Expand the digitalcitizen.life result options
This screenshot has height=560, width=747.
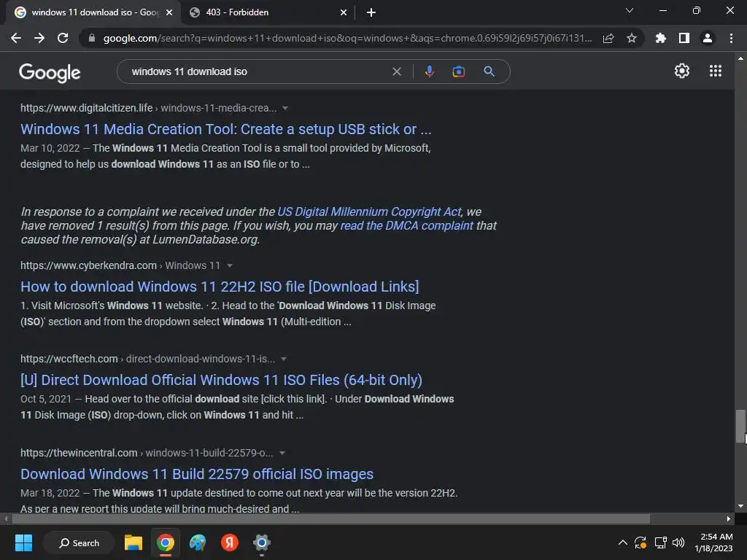(x=285, y=108)
